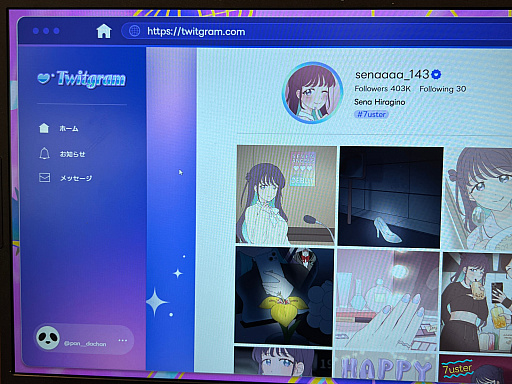Click the panda avatar of @pan_dachan
This screenshot has height=384, width=512.
48,338
